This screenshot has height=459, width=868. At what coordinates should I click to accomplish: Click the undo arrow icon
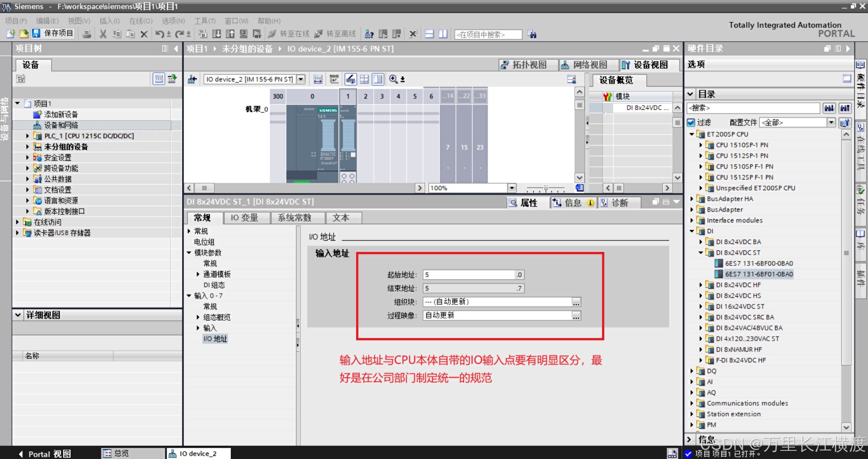pyautogui.click(x=159, y=34)
